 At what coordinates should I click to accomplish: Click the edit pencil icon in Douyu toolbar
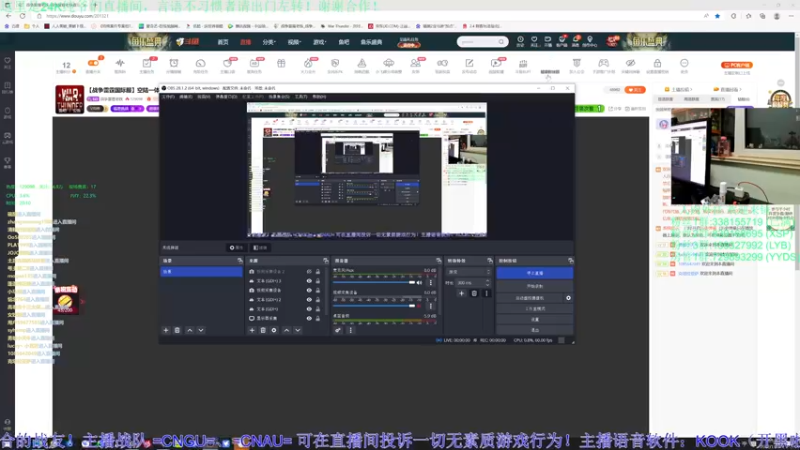pyautogui.click(x=469, y=63)
